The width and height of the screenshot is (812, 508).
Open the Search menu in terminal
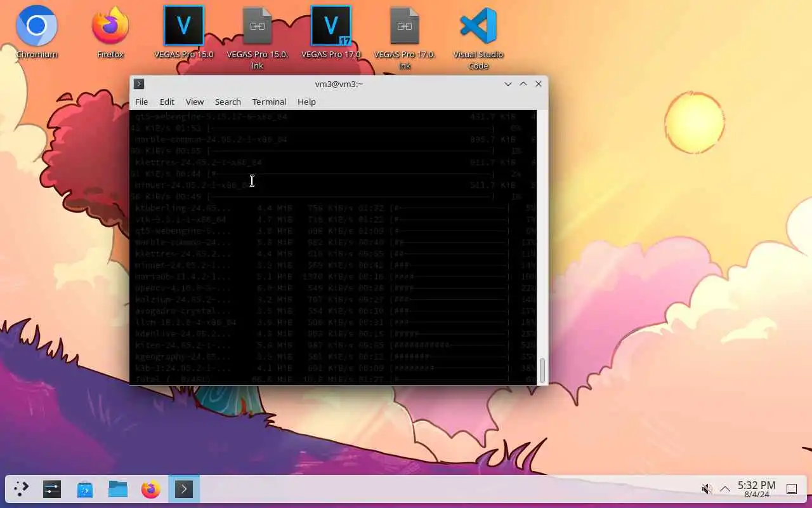point(228,102)
